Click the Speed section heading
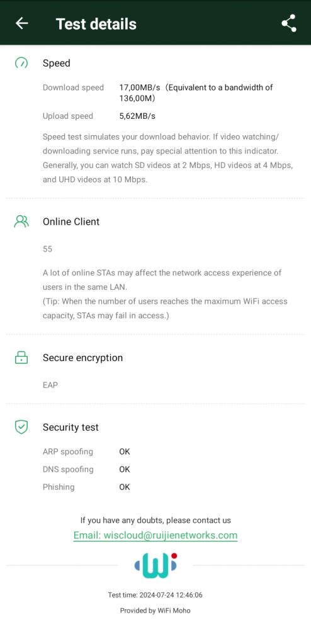Image resolution: width=311 pixels, height=644 pixels. (x=57, y=64)
